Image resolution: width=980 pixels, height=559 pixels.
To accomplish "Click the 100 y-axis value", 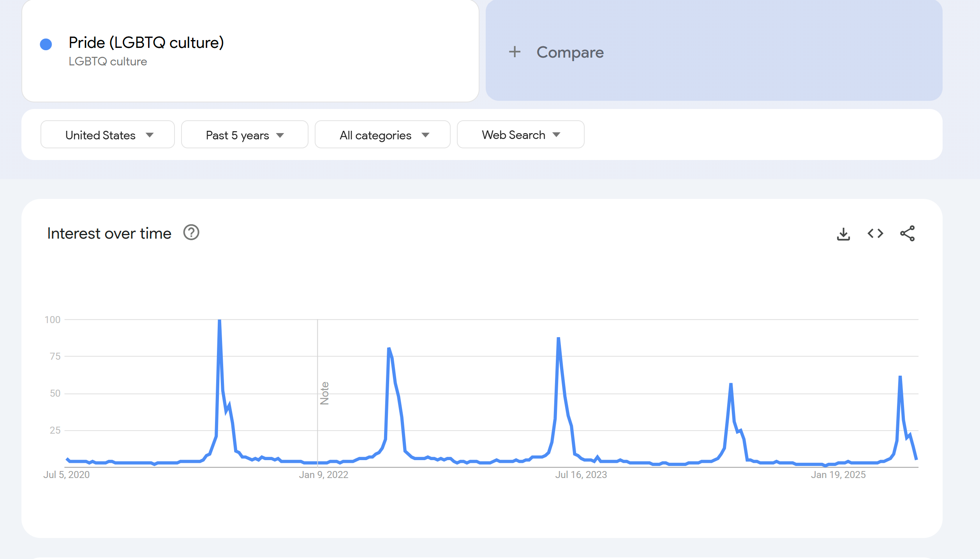I will pyautogui.click(x=53, y=320).
